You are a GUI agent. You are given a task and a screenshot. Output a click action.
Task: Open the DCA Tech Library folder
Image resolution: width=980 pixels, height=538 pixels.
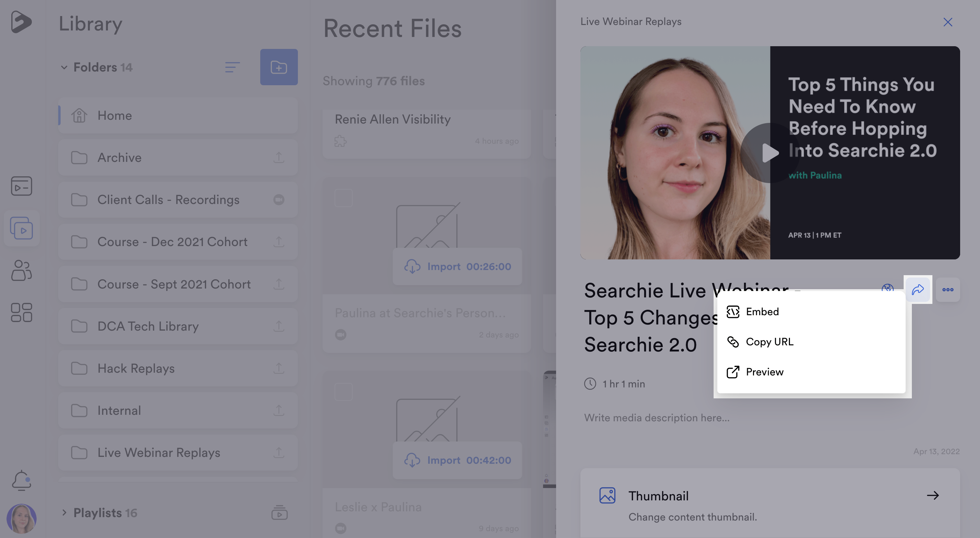point(178,326)
